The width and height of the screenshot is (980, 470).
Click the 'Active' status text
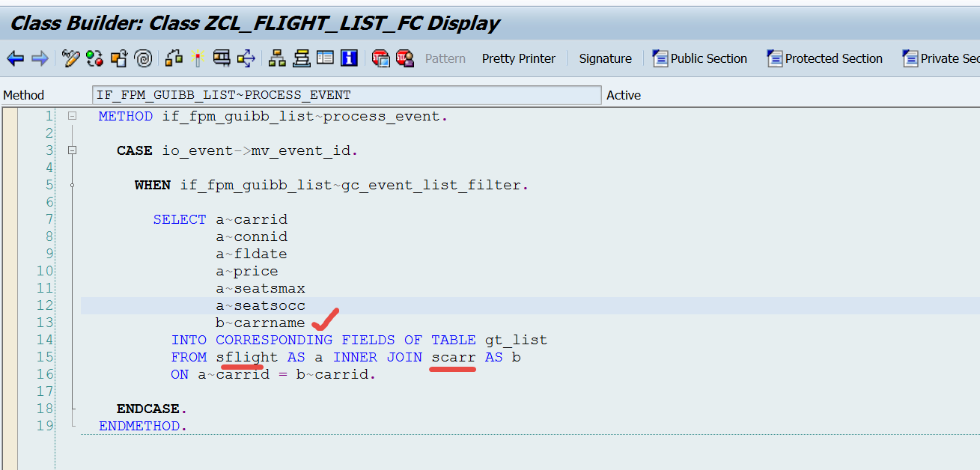(x=624, y=95)
